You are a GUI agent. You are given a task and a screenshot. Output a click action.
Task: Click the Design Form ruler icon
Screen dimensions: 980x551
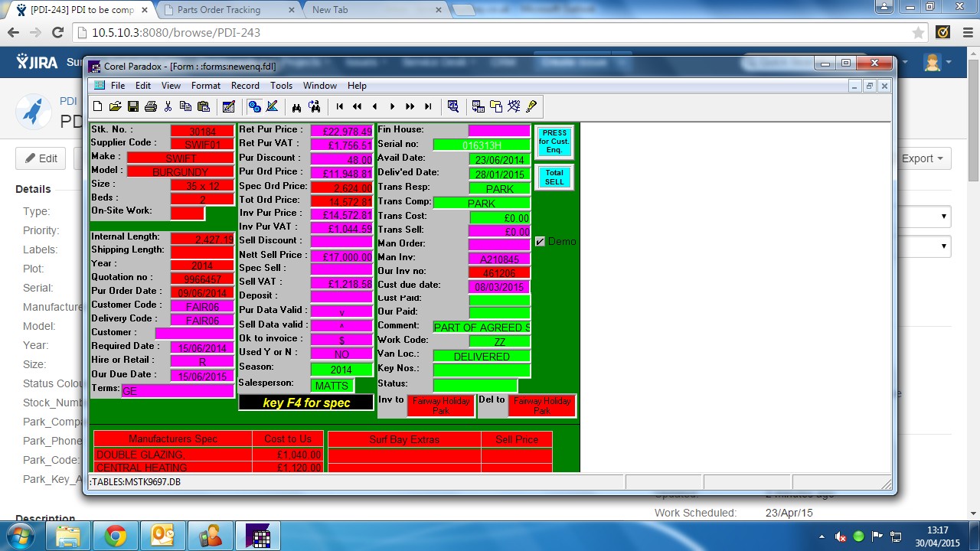(x=272, y=106)
